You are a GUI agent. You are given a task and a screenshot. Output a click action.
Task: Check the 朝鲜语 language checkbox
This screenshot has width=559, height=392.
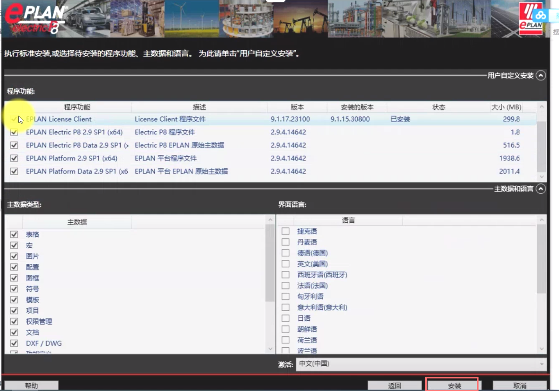tap(286, 329)
